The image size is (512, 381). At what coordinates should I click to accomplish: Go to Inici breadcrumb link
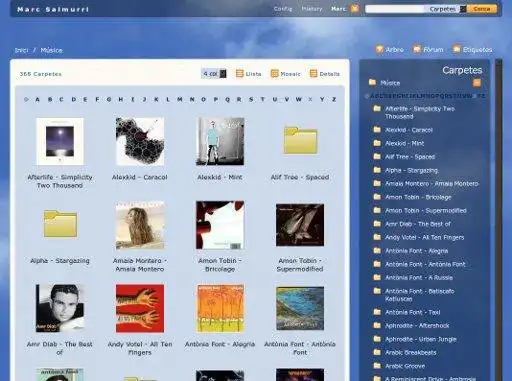[21, 50]
